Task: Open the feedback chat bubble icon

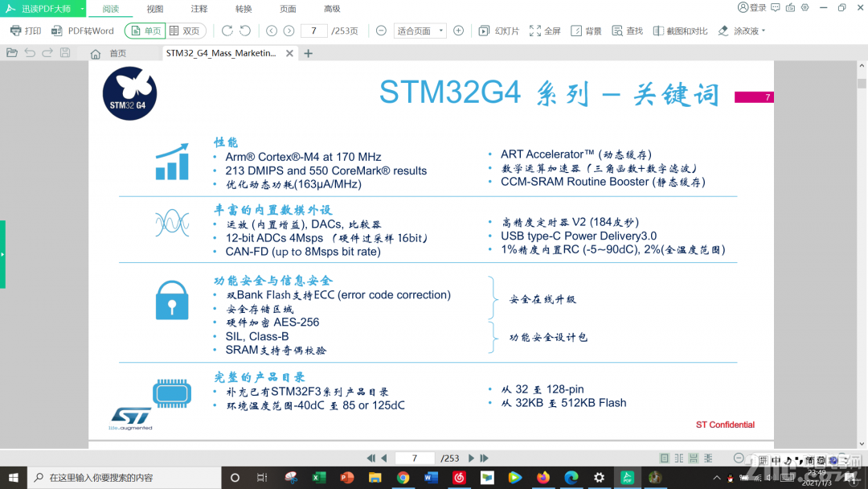Action: click(776, 8)
